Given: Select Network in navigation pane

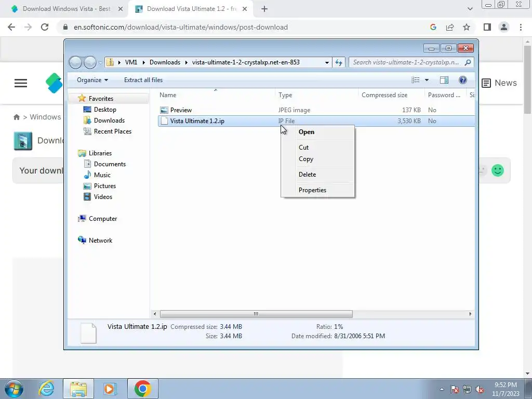Looking at the screenshot, I should click(100, 240).
